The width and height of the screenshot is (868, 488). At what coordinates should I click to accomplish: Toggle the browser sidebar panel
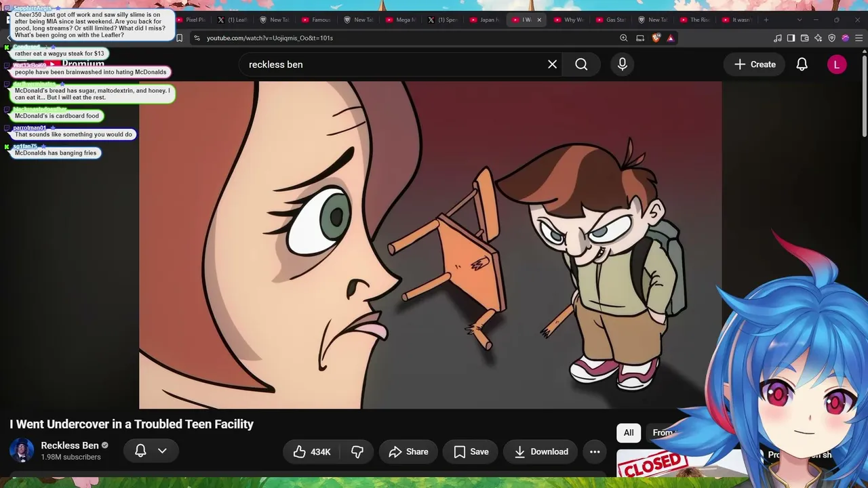(x=791, y=38)
